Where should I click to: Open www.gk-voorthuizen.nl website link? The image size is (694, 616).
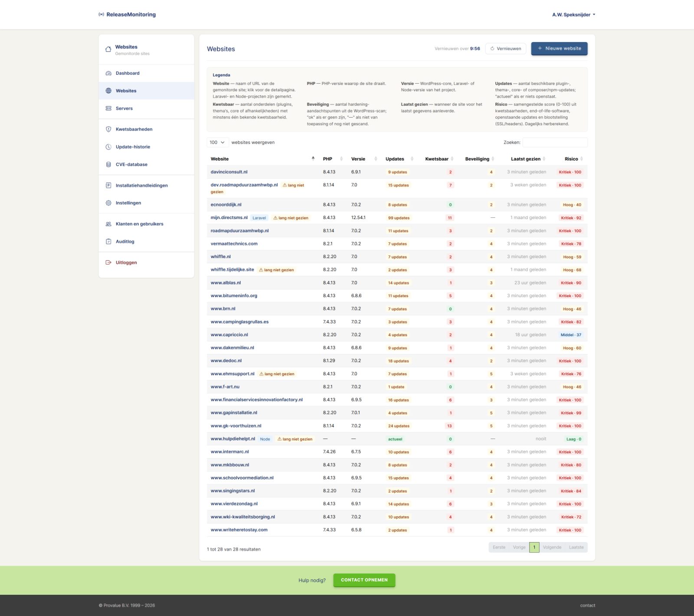coord(236,426)
